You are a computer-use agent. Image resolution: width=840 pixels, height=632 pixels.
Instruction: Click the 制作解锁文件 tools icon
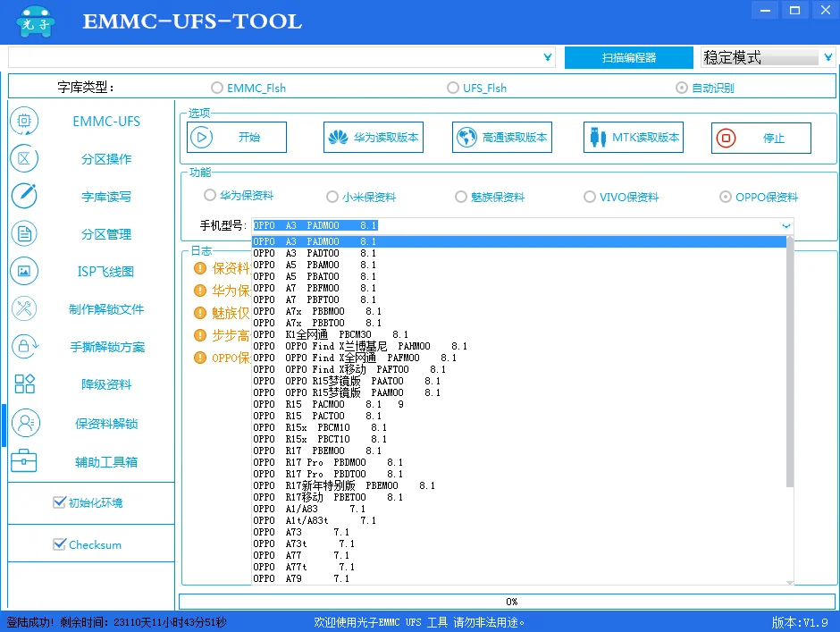24,309
